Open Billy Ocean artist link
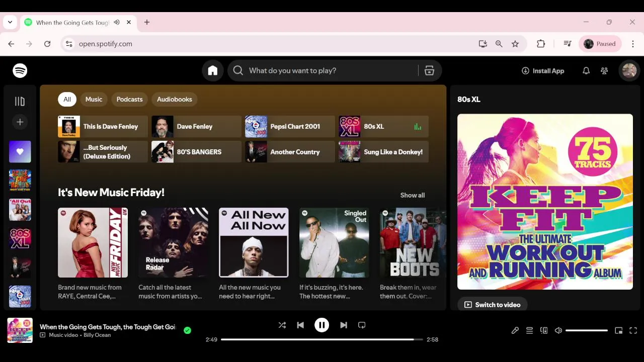The height and width of the screenshot is (362, 644). point(97,335)
